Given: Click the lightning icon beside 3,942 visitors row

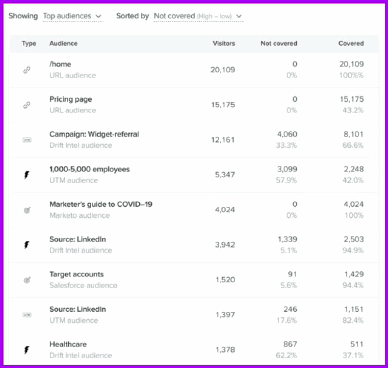Looking at the screenshot, I should (27, 245).
